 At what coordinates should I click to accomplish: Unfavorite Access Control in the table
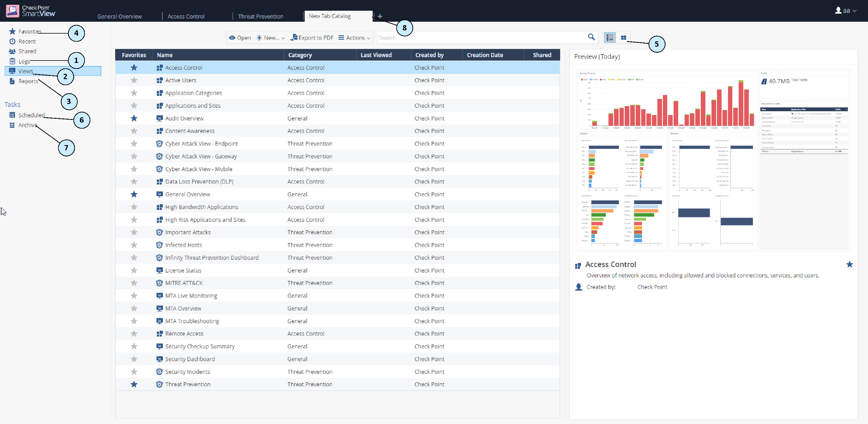click(134, 68)
